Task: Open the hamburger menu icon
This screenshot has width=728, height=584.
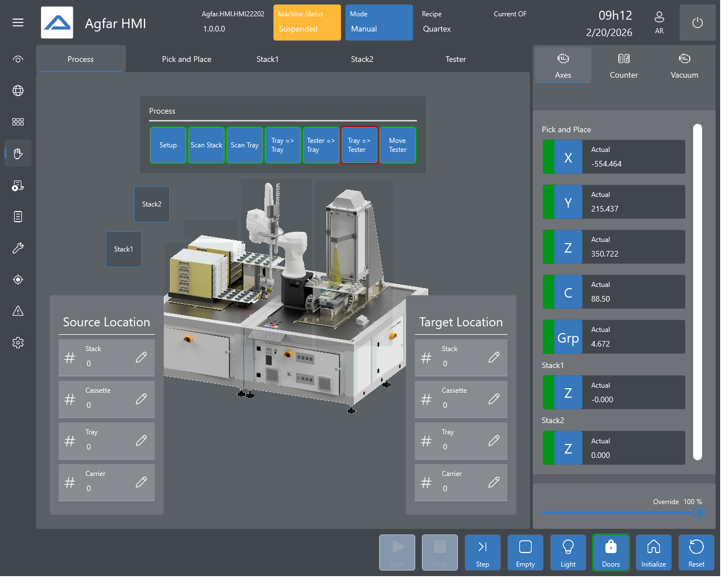Action: [x=18, y=23]
